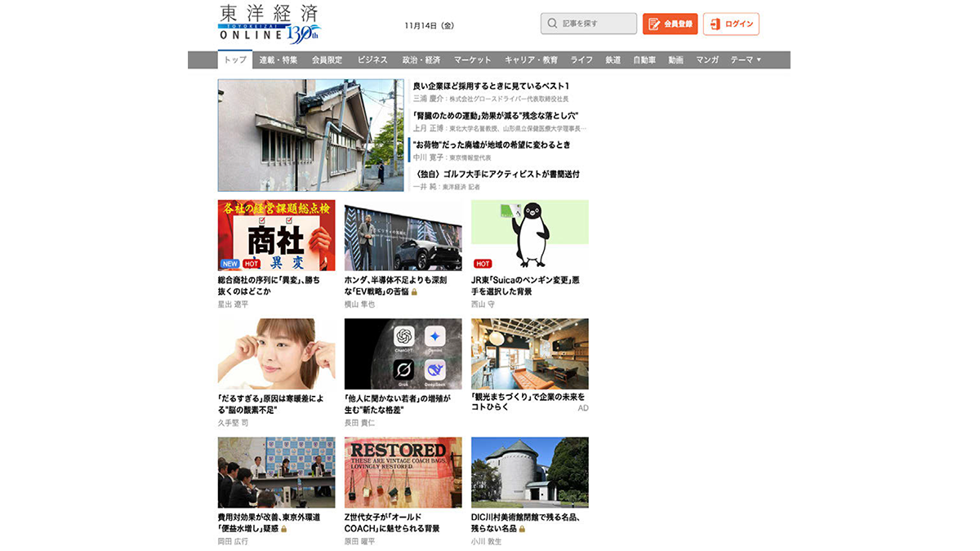Click author name 横山 隼也

pos(359,304)
